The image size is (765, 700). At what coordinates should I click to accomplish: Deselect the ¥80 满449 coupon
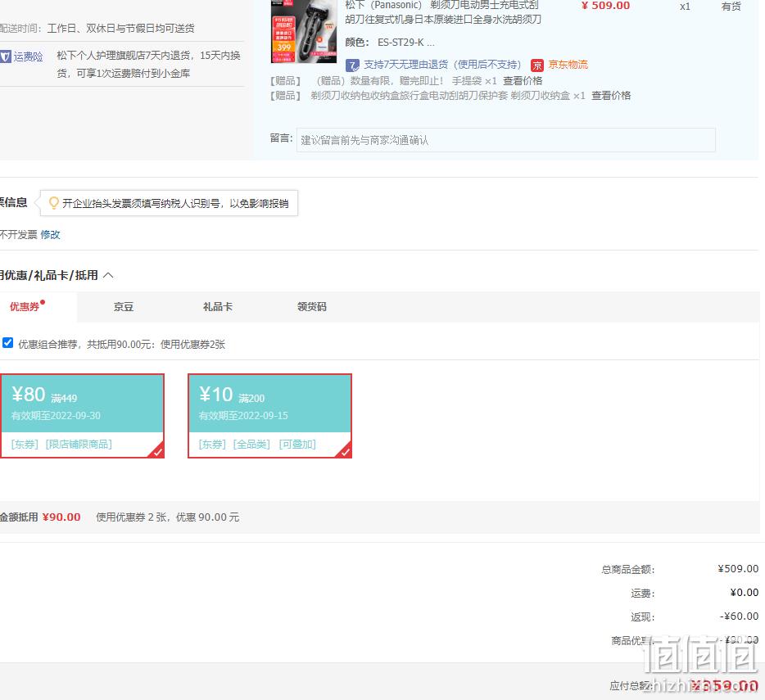pos(82,416)
